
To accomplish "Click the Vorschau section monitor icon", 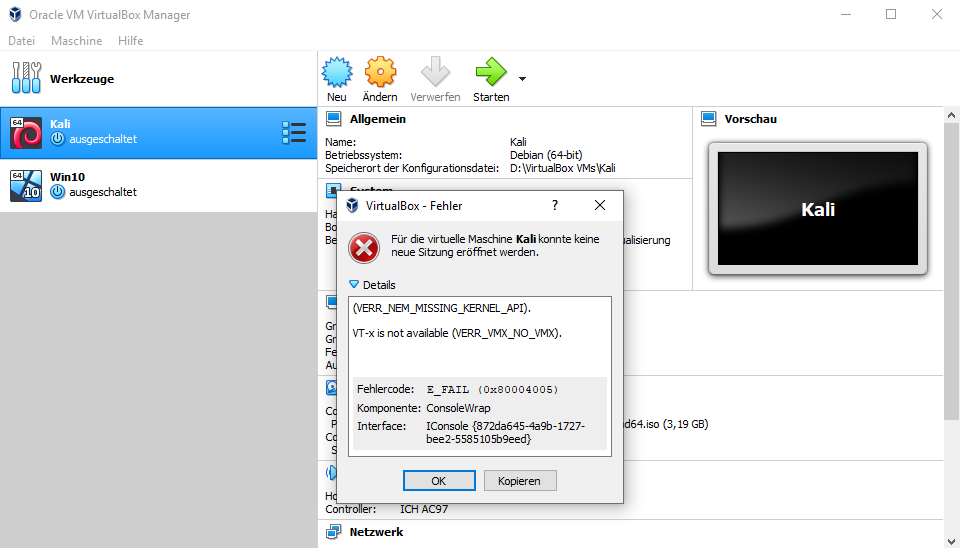I will coord(708,119).
